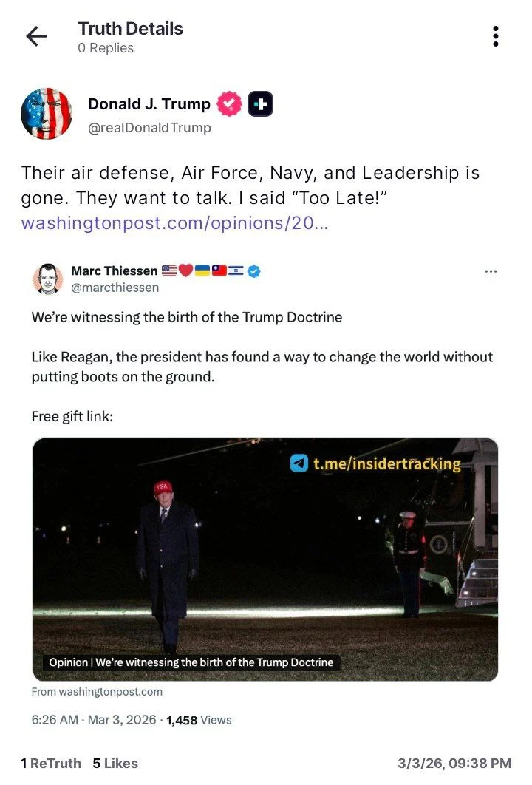
Task: Click the Marc Thiessen display name
Action: (x=114, y=271)
